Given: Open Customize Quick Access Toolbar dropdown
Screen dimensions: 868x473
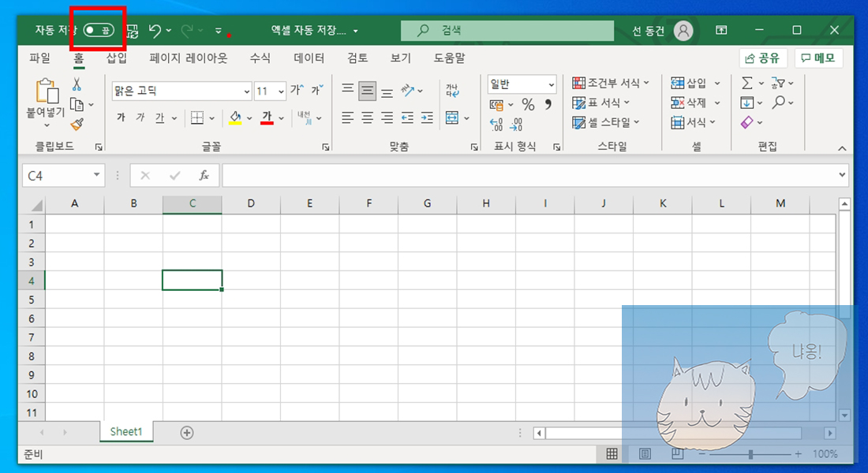Looking at the screenshot, I should point(218,31).
